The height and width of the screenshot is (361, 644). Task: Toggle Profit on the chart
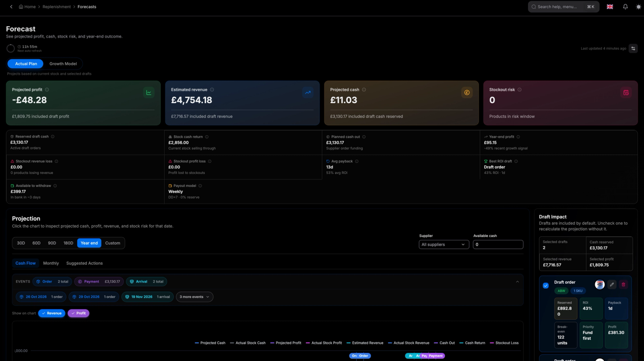pos(78,313)
